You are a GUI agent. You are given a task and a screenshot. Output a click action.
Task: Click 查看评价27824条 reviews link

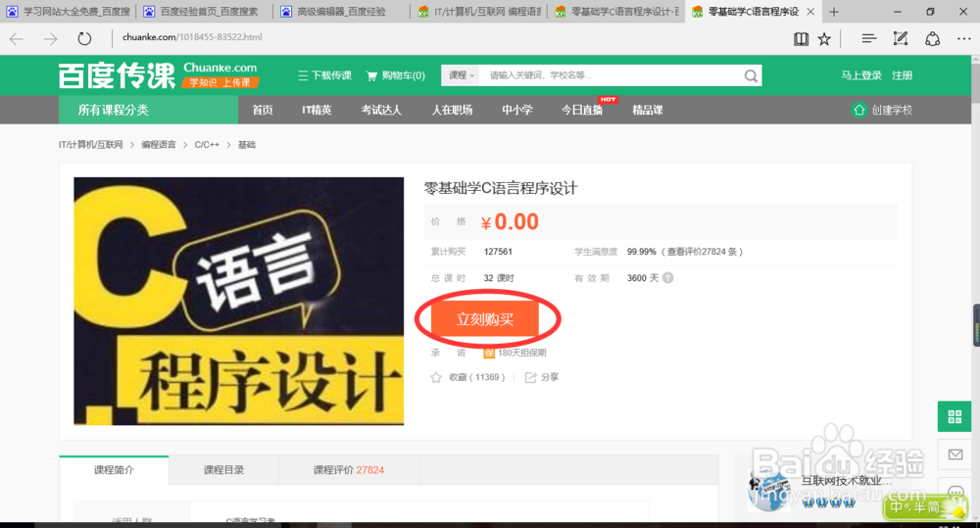pos(702,252)
